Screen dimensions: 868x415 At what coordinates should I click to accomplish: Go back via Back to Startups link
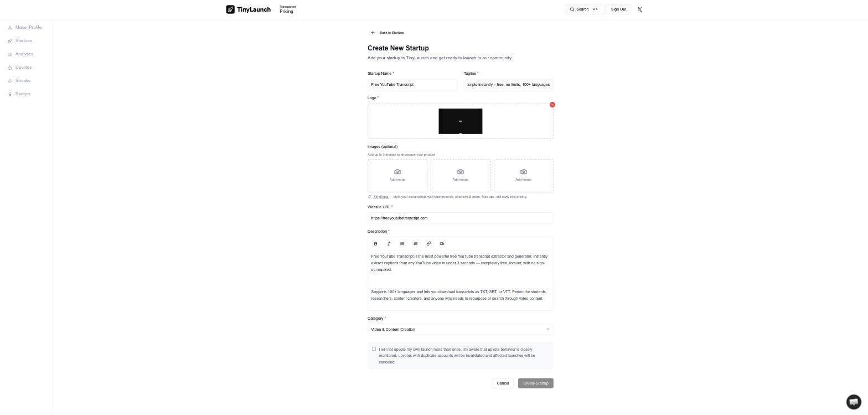(x=387, y=33)
